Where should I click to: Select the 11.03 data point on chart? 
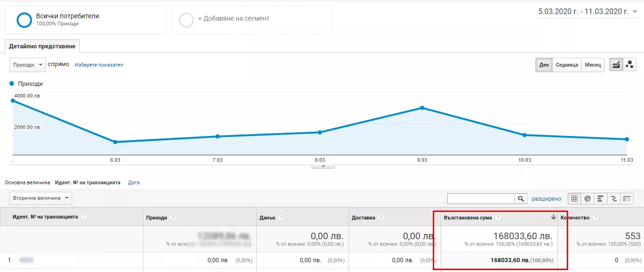coord(627,139)
